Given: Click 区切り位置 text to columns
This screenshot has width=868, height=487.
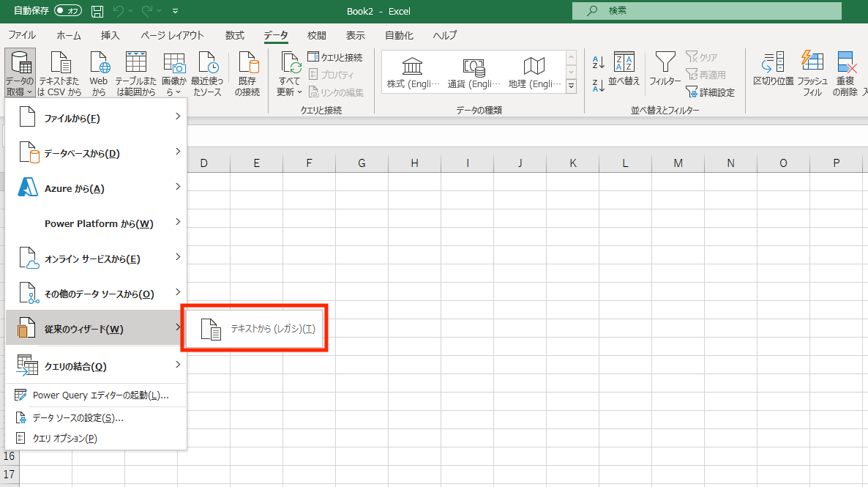Looking at the screenshot, I should coord(774,70).
